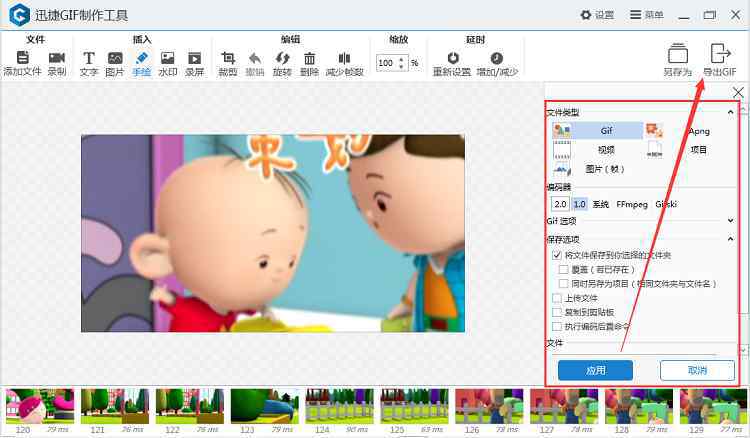Decrease zoom with the down stepper arrow

(402, 66)
